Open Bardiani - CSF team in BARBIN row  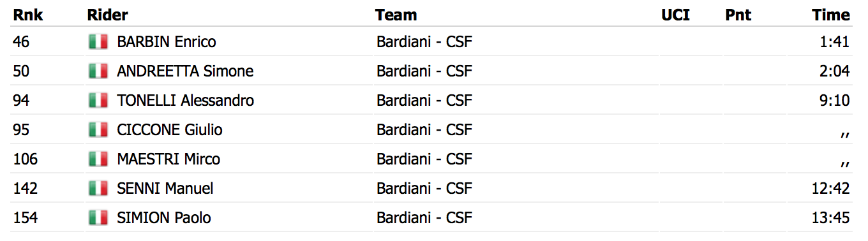pyautogui.click(x=424, y=42)
